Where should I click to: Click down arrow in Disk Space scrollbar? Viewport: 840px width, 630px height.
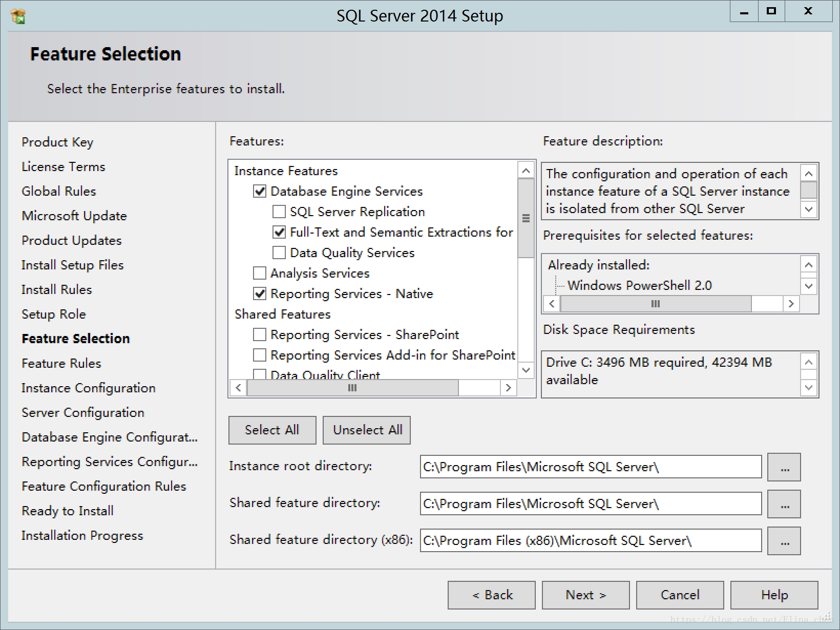tap(809, 388)
